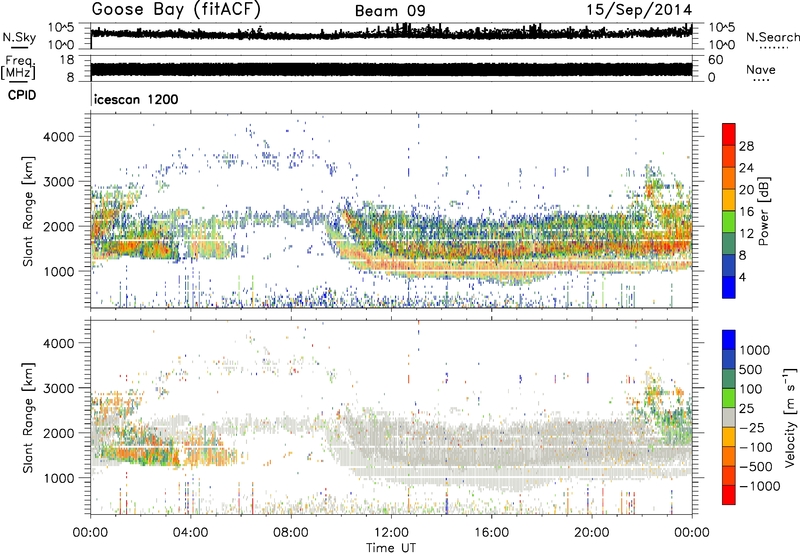Click the velocity panel 'Slant Range [km]' title
This screenshot has width=800, height=554.
pyautogui.click(x=28, y=418)
